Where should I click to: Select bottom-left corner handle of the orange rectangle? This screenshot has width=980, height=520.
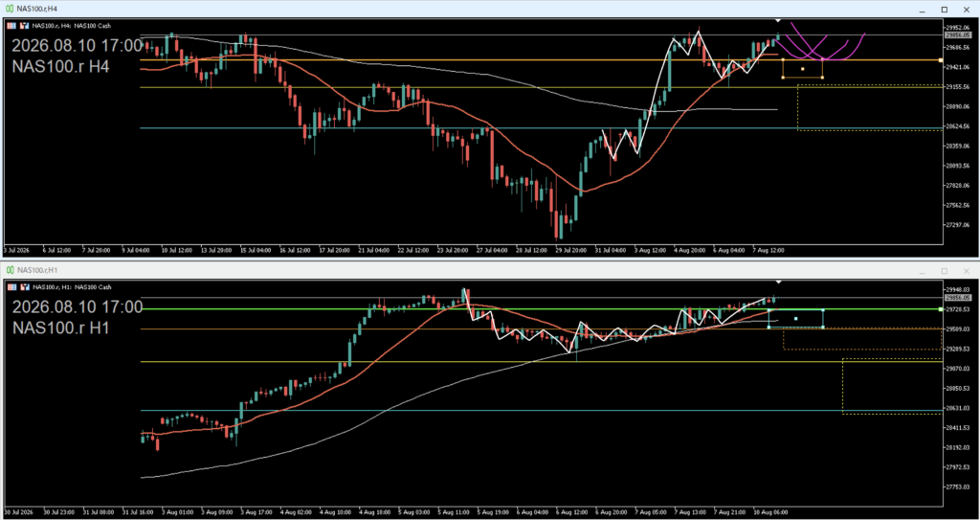[783, 78]
